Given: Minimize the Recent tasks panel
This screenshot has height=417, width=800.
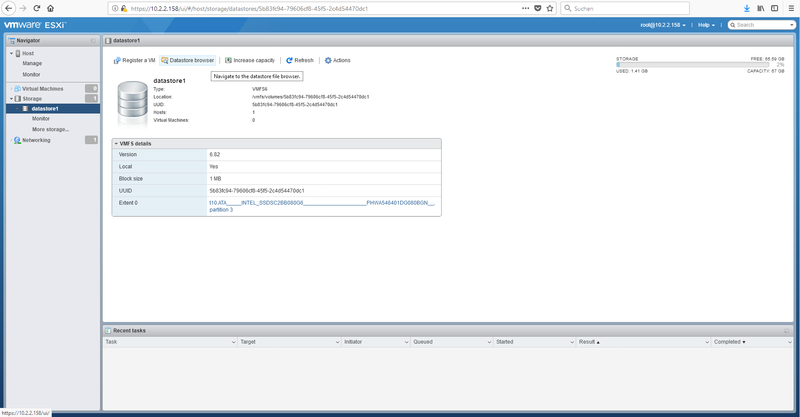Looking at the screenshot, I should pyautogui.click(x=786, y=331).
